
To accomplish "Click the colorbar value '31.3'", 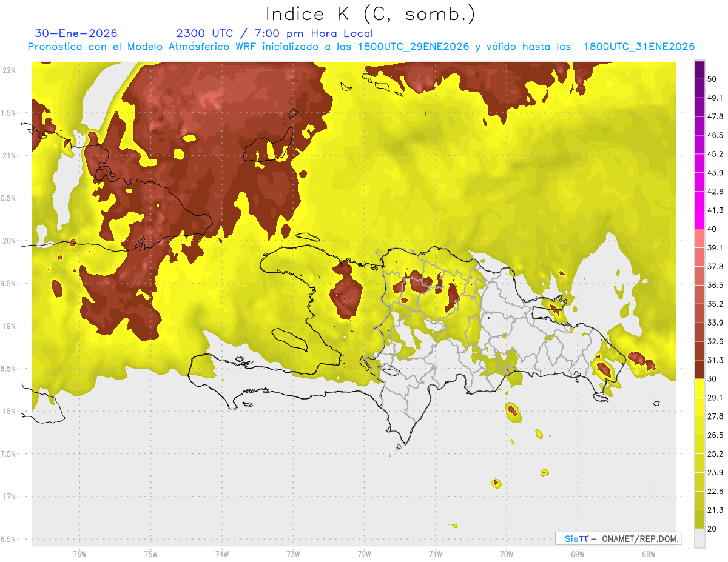I will [x=715, y=360].
